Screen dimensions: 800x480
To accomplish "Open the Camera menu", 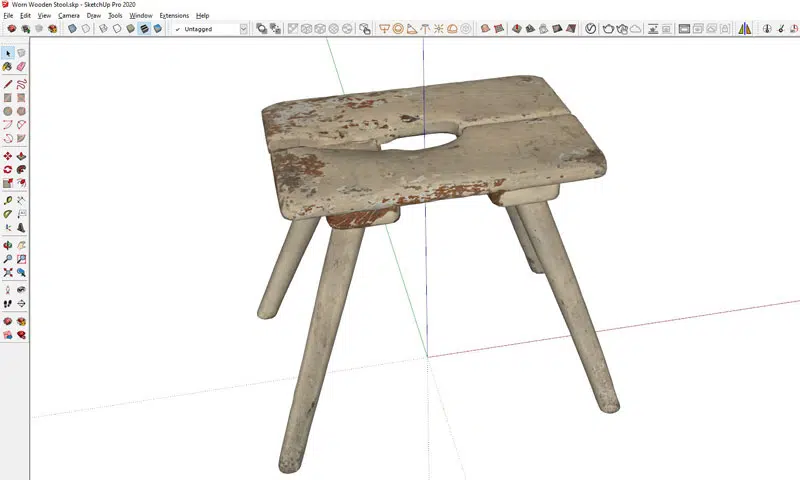I will point(69,16).
